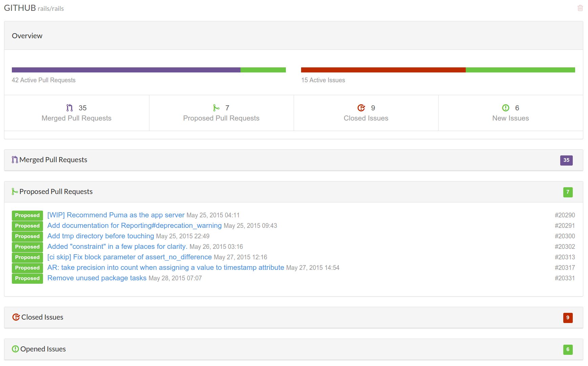Click the pull request number #20302
Screen dimensions: 588x366
[565, 246]
